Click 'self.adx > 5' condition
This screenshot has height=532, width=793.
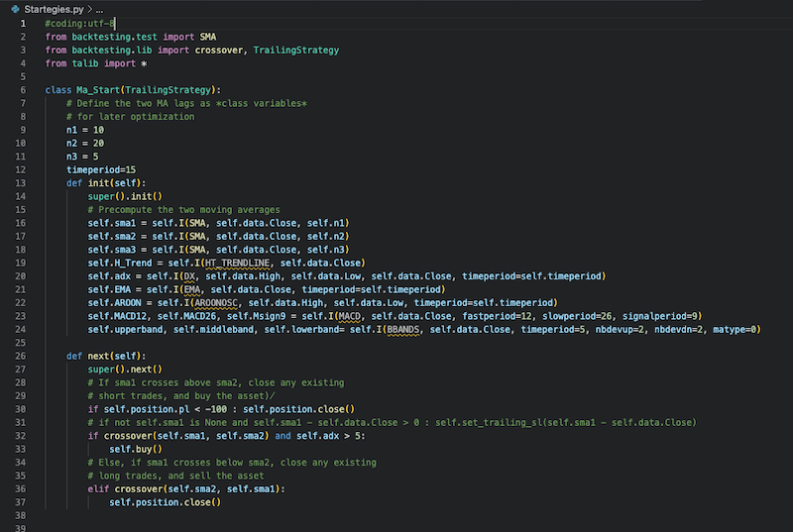(x=328, y=436)
